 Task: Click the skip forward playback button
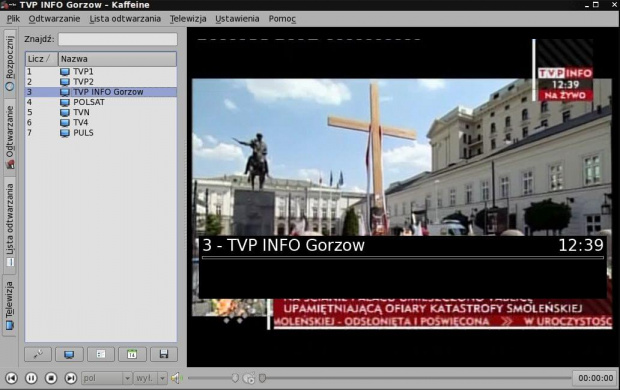[x=70, y=378]
